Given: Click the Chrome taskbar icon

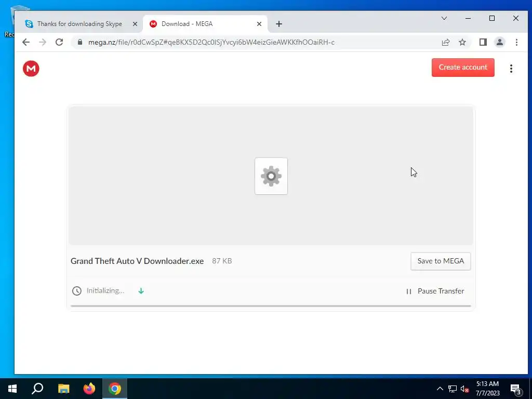Looking at the screenshot, I should (115, 389).
